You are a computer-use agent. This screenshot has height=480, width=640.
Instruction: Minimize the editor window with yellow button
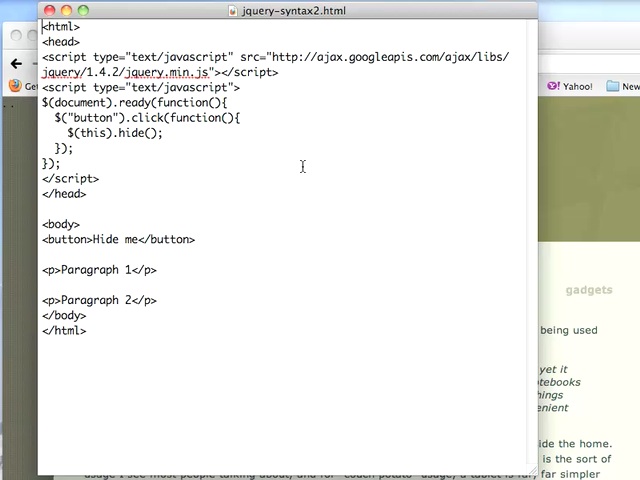tap(66, 10)
